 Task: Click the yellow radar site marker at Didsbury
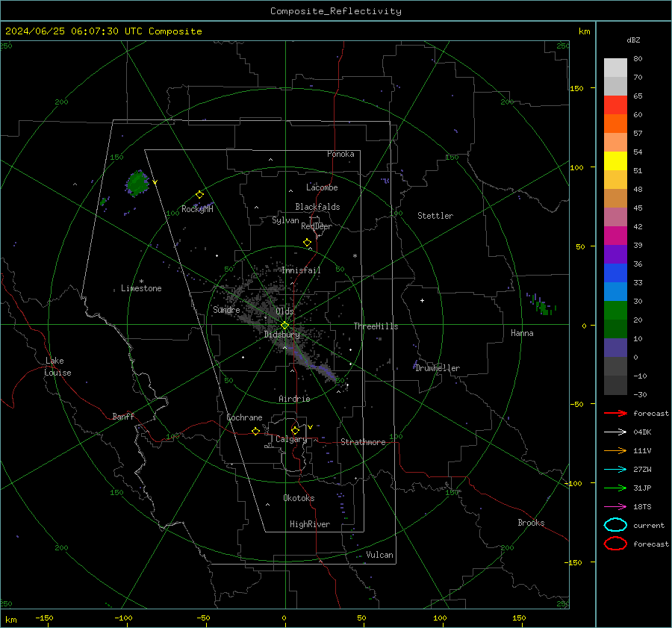coord(284,326)
